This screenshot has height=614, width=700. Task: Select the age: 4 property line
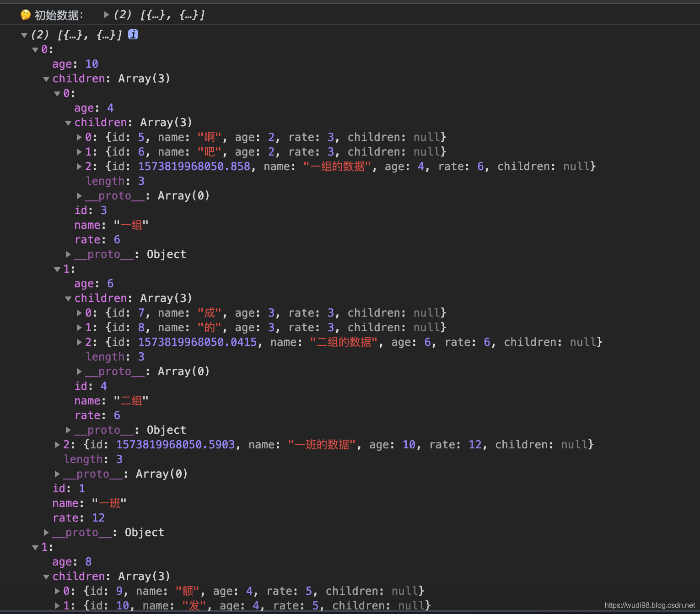tap(94, 108)
